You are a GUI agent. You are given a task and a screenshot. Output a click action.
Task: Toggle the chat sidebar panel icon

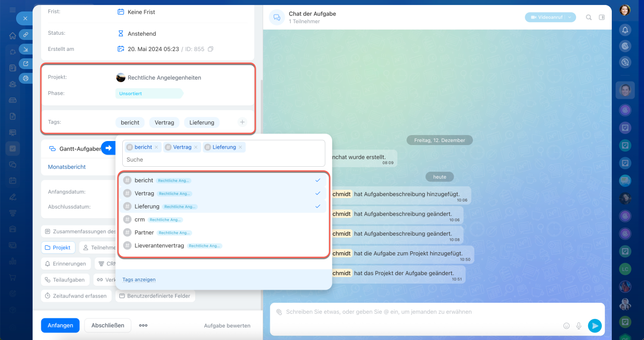(x=602, y=17)
